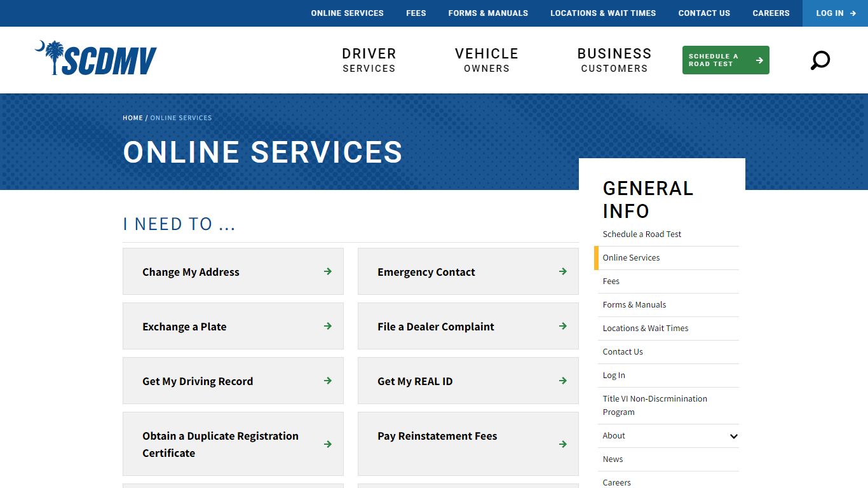
Task: Open Forms & Manuals in top bar
Action: 488,13
